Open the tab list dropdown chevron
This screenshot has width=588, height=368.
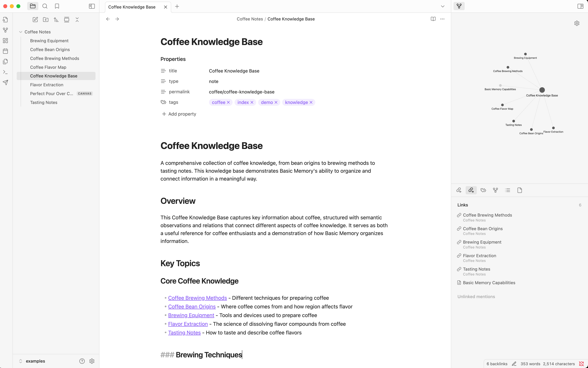443,7
